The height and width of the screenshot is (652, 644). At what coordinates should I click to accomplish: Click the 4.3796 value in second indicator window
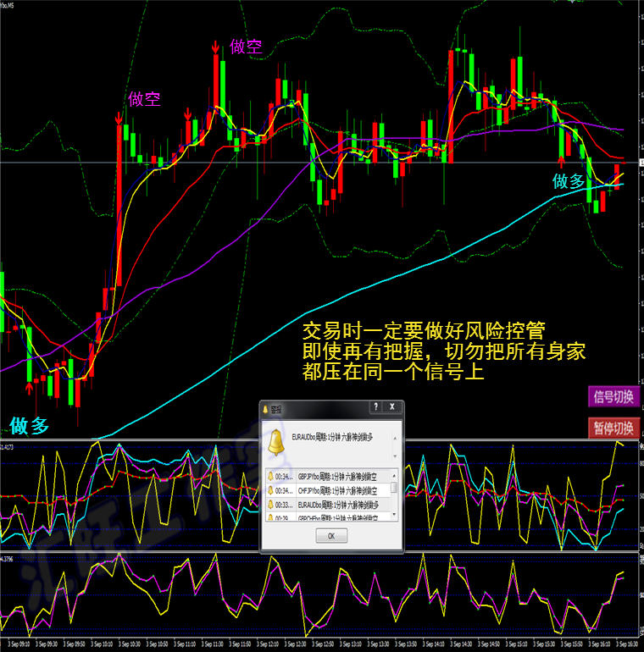click(x=7, y=559)
